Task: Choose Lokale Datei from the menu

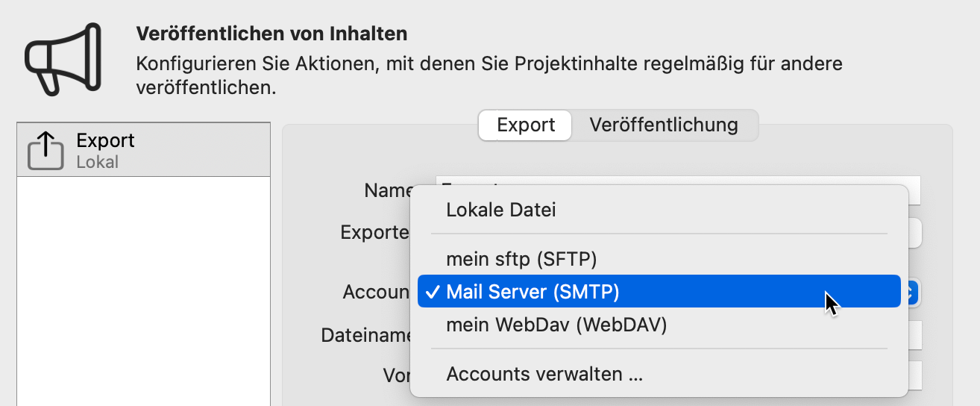Action: coord(501,210)
